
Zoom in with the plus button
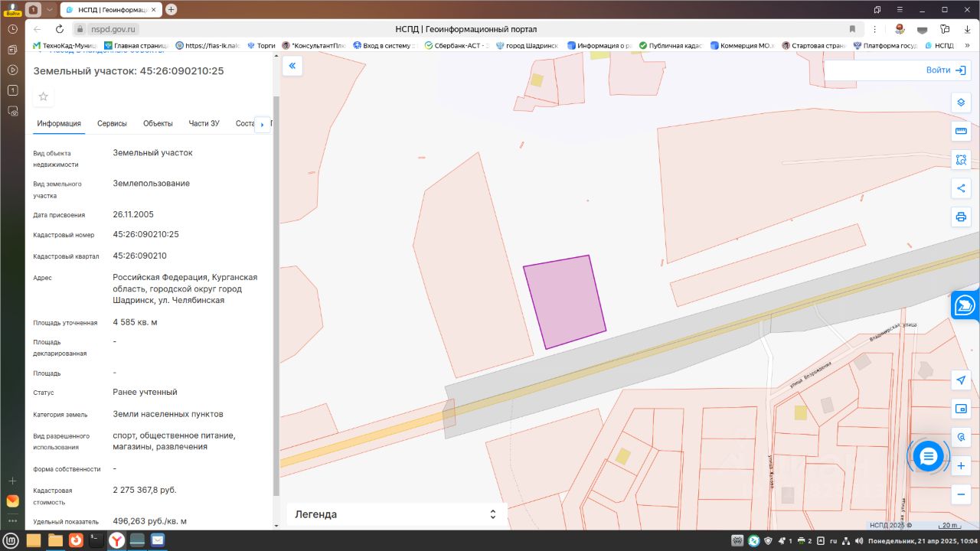(961, 466)
